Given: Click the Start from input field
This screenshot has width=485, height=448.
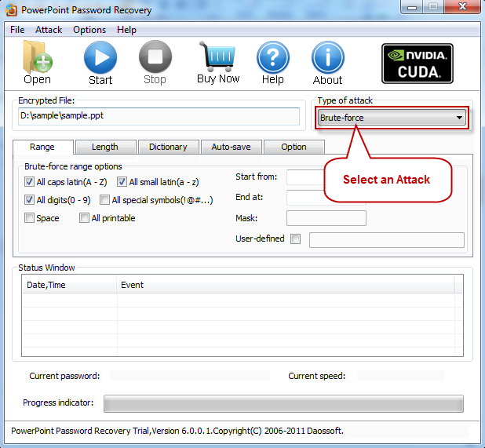Looking at the screenshot, I should pyautogui.click(x=305, y=177).
